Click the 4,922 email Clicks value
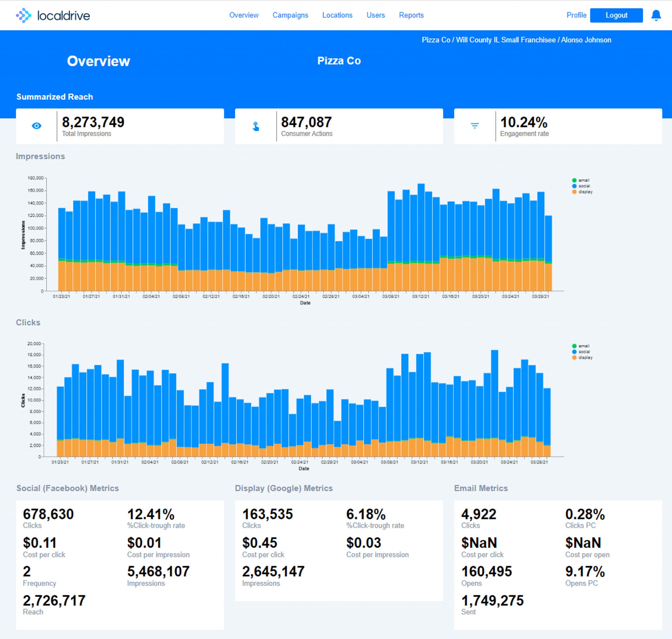The image size is (672, 639). pyautogui.click(x=479, y=514)
